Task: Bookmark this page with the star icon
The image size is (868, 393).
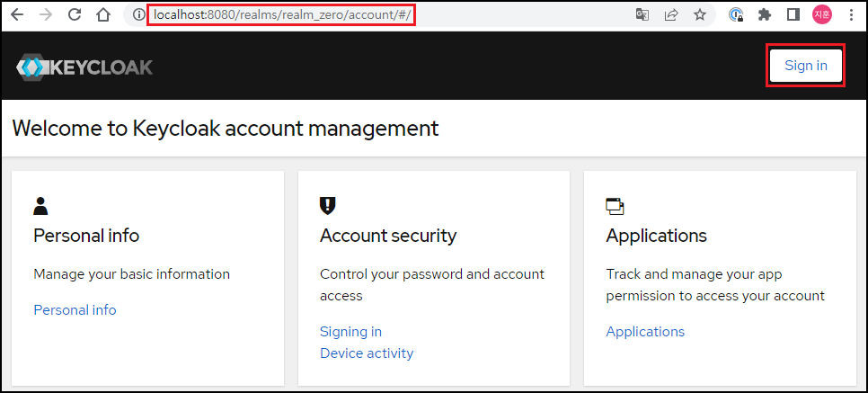Action: pyautogui.click(x=700, y=15)
